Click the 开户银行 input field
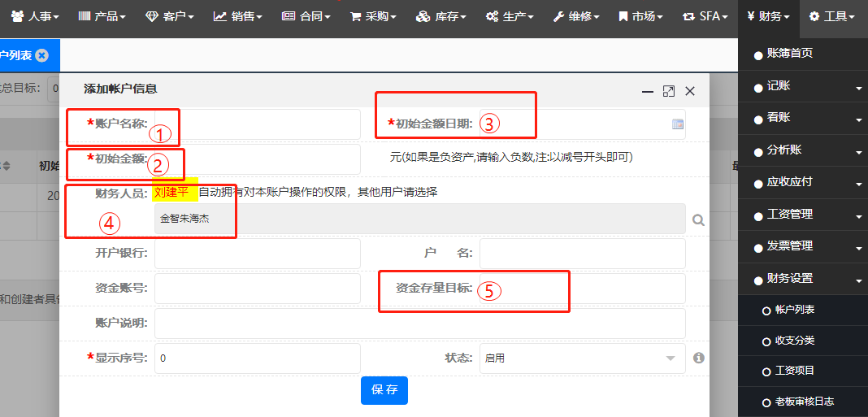The width and height of the screenshot is (868, 417). pos(258,254)
